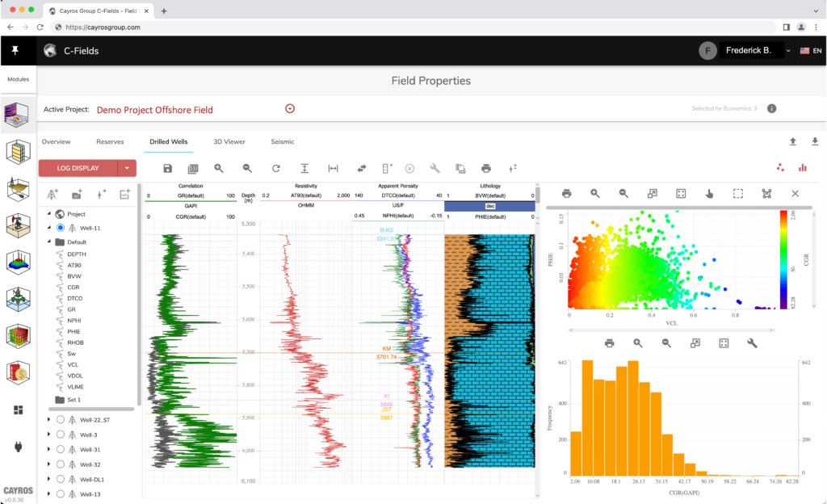Open the dashboard tiles icon in sidebar
This screenshot has height=504, width=827.
(18, 410)
